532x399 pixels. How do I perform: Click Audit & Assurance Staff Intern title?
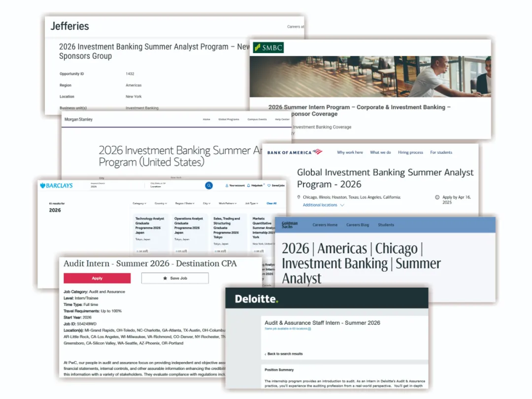click(x=322, y=323)
